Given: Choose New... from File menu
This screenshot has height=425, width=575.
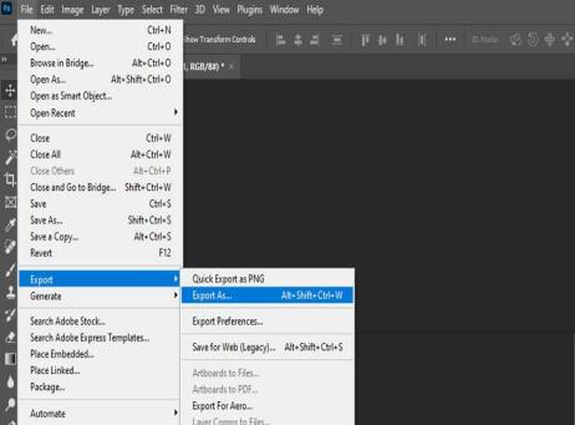Looking at the screenshot, I should pos(100,30).
